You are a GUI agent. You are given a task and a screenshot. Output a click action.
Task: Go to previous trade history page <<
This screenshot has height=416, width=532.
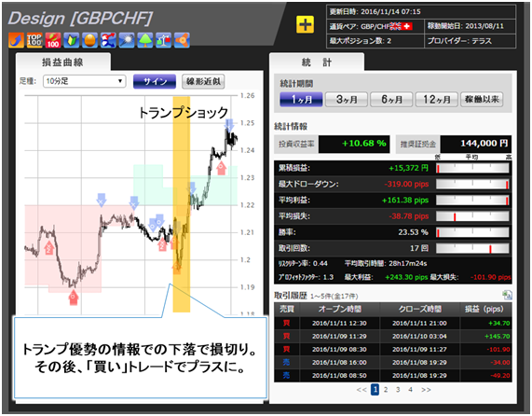(361, 390)
